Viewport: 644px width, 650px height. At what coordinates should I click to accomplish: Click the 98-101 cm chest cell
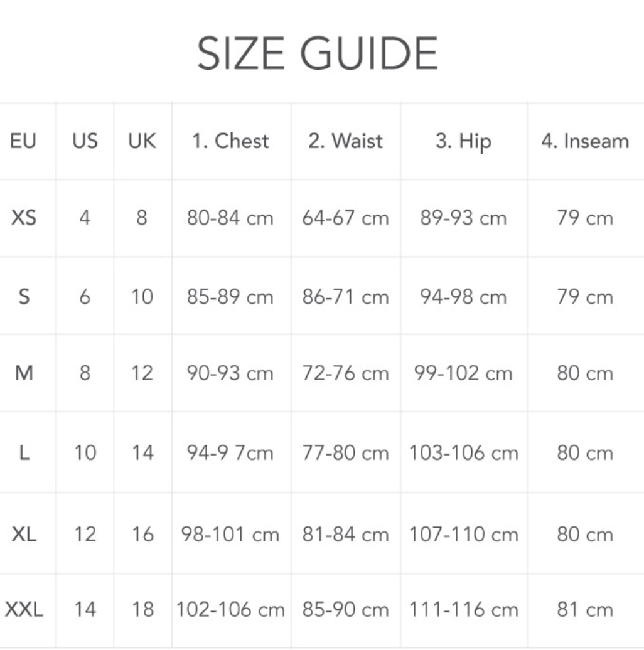coord(230,535)
